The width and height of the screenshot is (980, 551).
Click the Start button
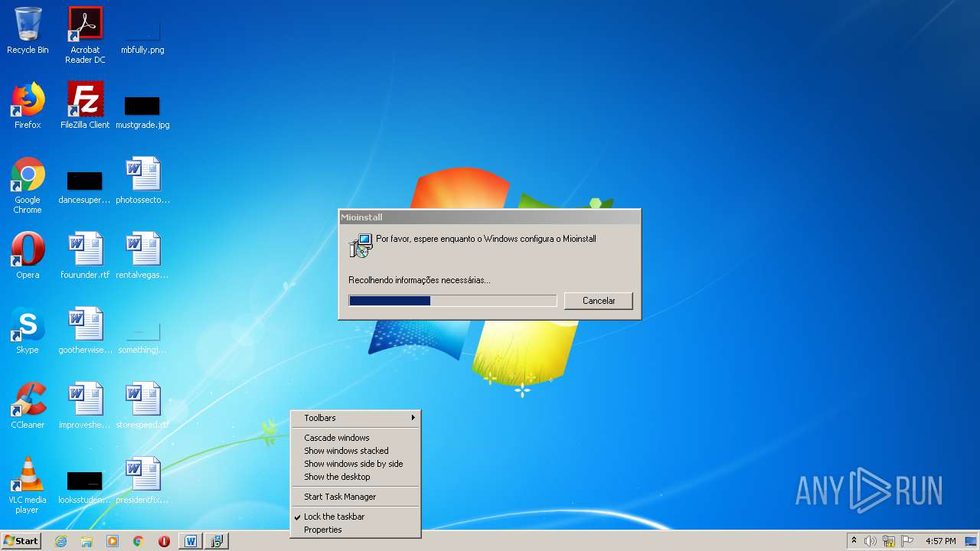point(21,541)
